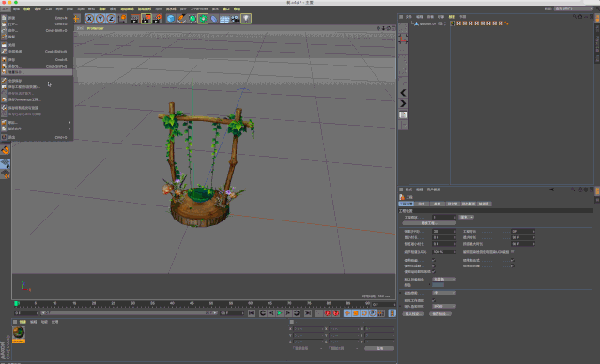
Task: Click the default object color swatch
Action: coord(438,285)
